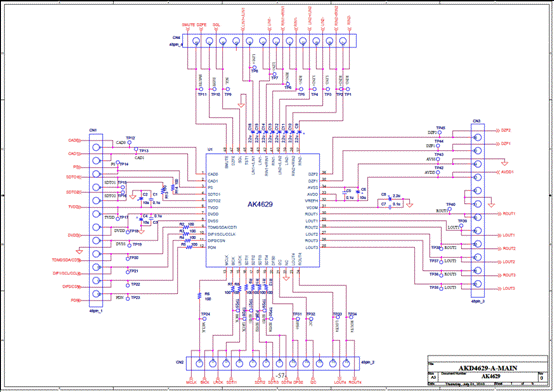Select the C7 capacitor label

pyautogui.click(x=384, y=204)
